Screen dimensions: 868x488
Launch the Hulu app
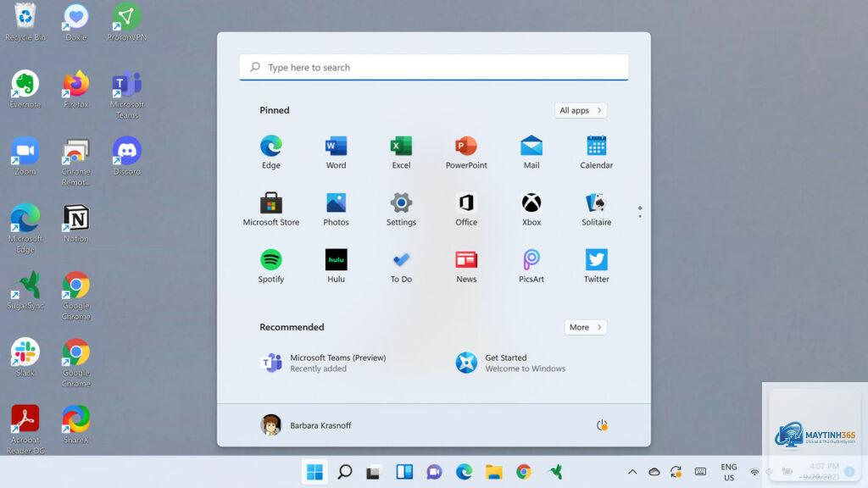tap(336, 265)
